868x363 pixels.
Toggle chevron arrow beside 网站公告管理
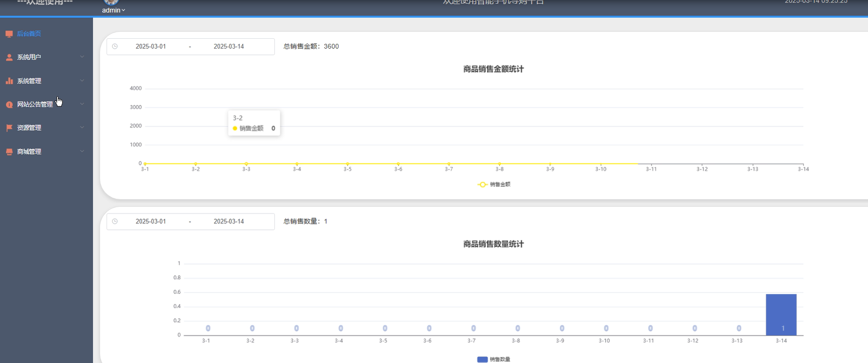82,104
